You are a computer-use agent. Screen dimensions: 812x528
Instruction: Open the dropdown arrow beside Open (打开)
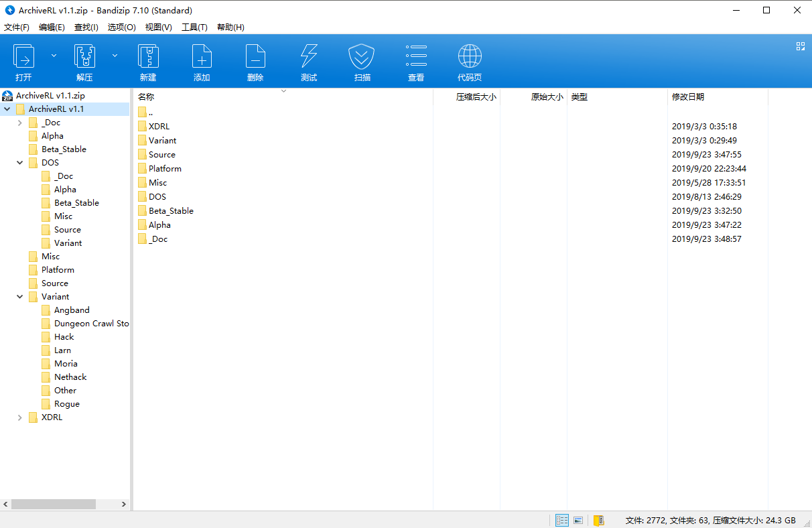pyautogui.click(x=54, y=56)
